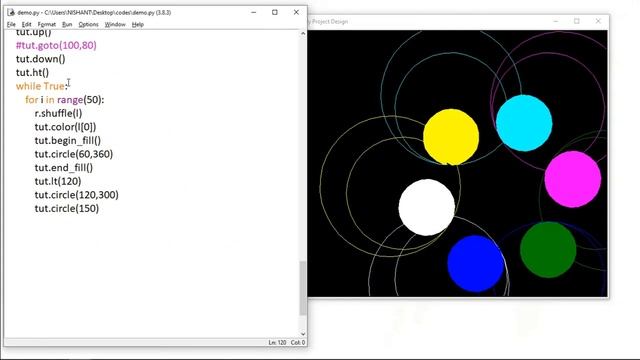The image size is (640, 360).
Task: Click the editor vertical scrollbar thumb
Action: tap(303, 288)
